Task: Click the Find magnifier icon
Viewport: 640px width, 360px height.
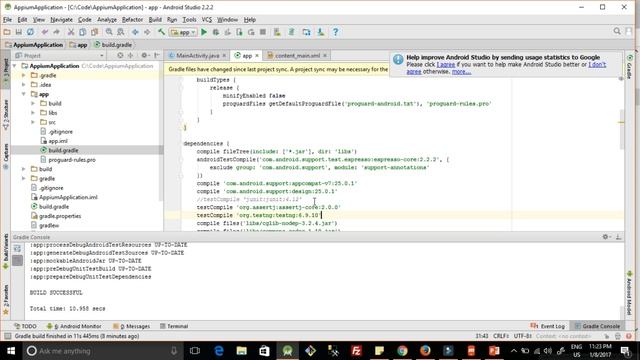Action: click(109, 32)
